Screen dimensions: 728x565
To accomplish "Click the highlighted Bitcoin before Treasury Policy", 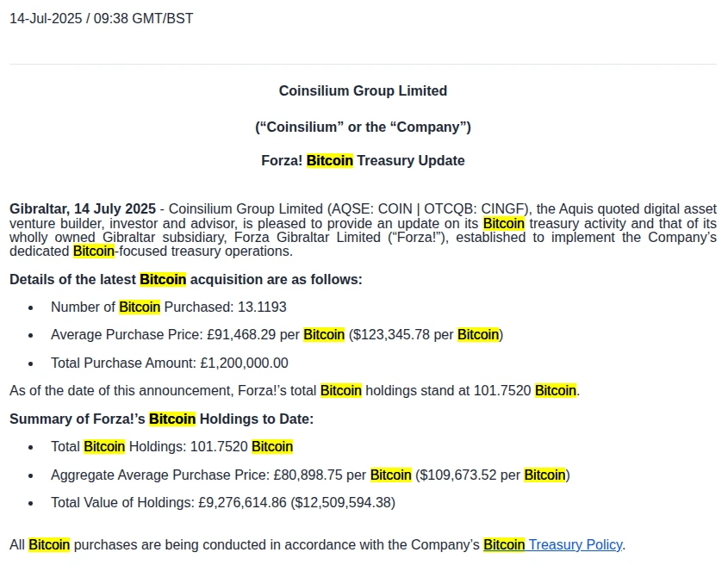I will pos(504,544).
